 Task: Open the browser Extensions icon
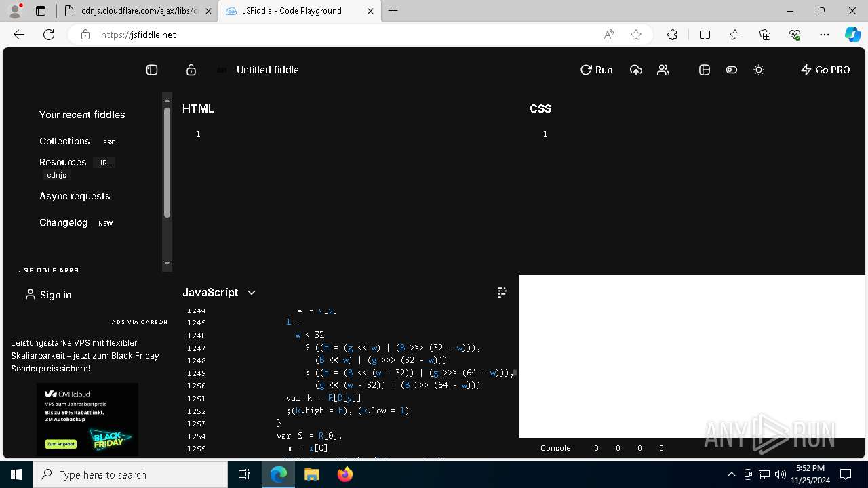click(672, 35)
